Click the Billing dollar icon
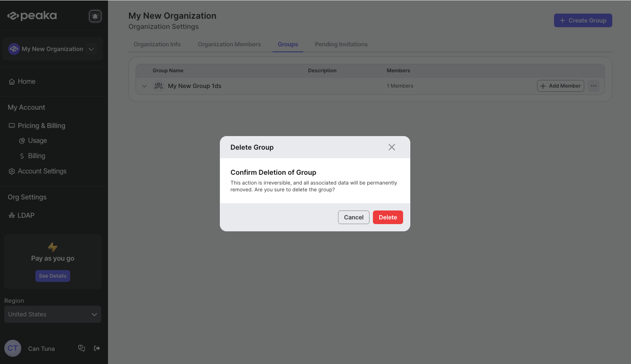This screenshot has width=631, height=364. tap(23, 156)
